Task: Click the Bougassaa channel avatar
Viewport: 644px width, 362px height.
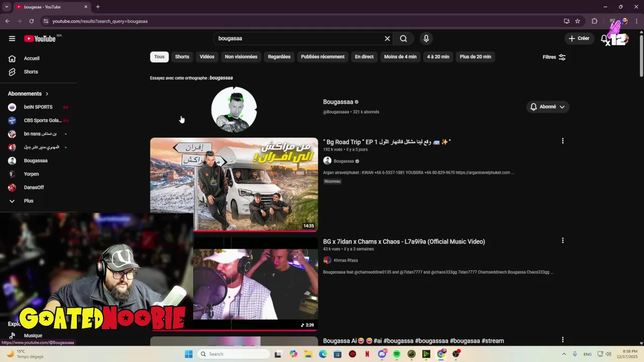Action: click(x=234, y=109)
